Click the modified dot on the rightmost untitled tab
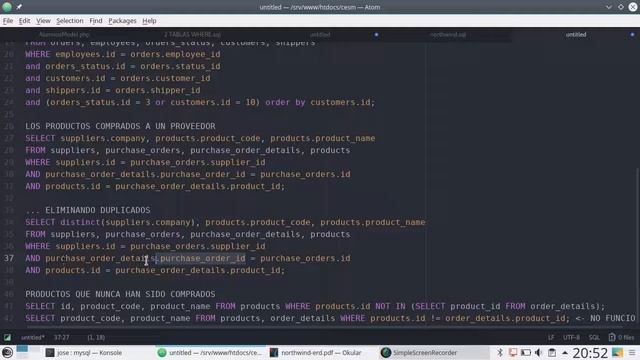Image resolution: width=640 pixels, height=360 pixels. point(632,35)
